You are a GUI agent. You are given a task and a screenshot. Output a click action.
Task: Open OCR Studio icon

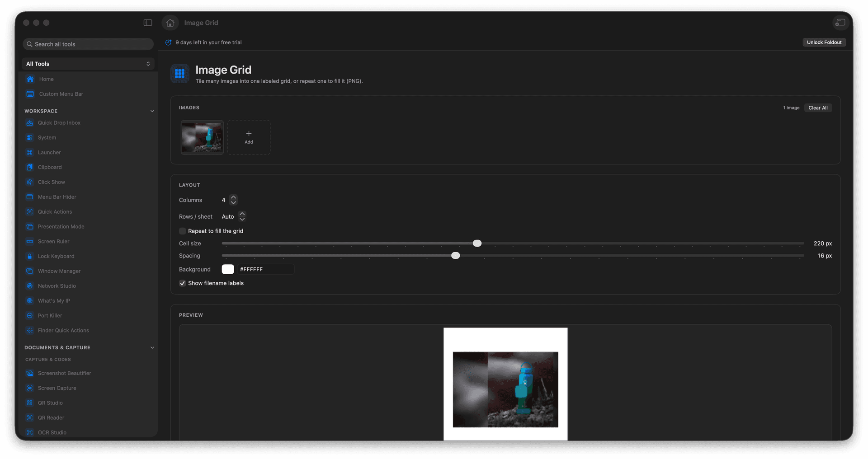[x=30, y=432]
